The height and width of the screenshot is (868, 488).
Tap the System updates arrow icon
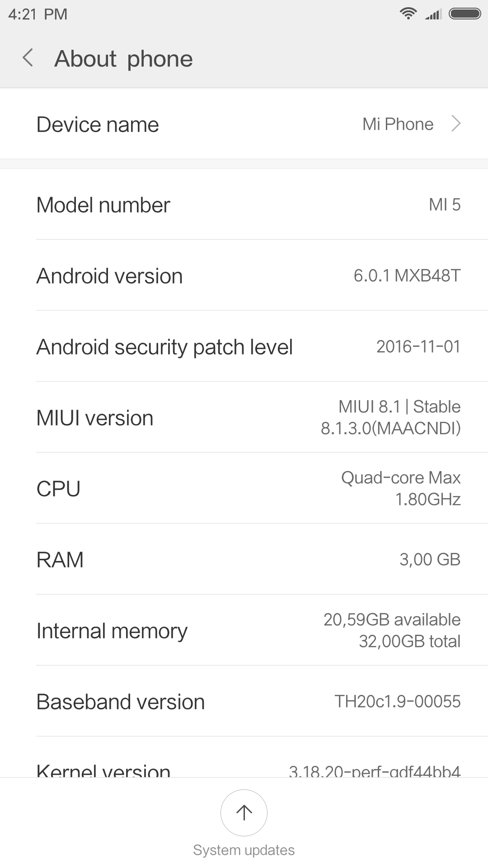(x=244, y=812)
